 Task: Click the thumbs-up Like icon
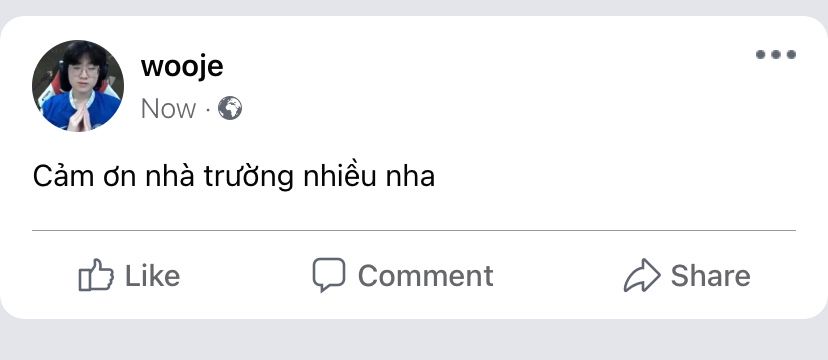point(96,275)
